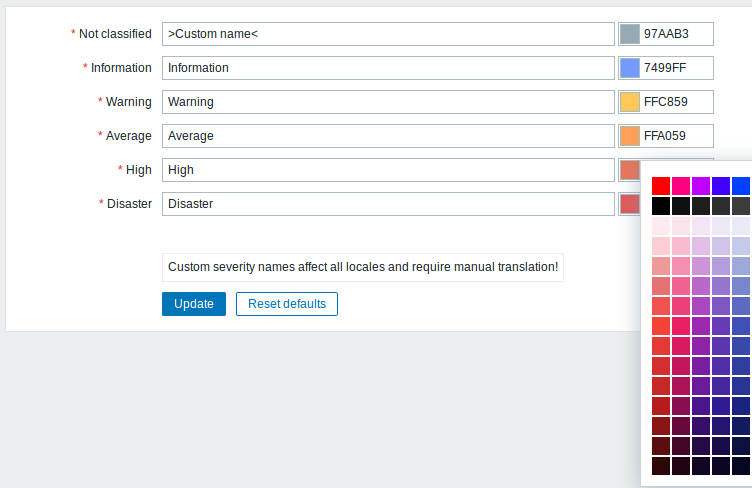Viewport: 752px width, 488px height.
Task: Select the bright violet top-row palette color
Action: point(701,186)
